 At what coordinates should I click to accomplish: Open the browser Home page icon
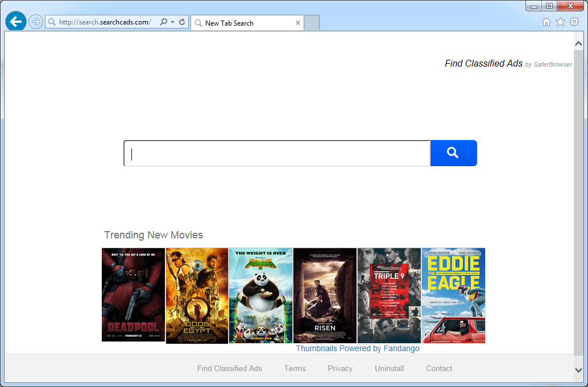[x=546, y=22]
